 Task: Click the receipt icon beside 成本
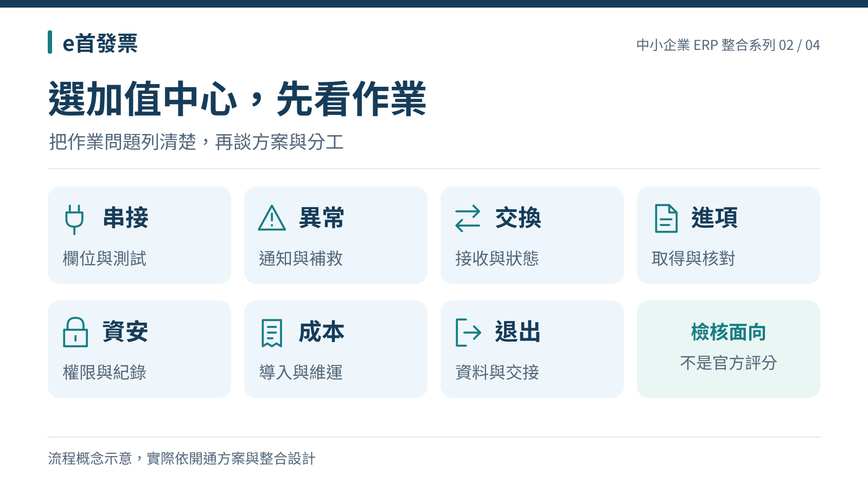point(272,332)
